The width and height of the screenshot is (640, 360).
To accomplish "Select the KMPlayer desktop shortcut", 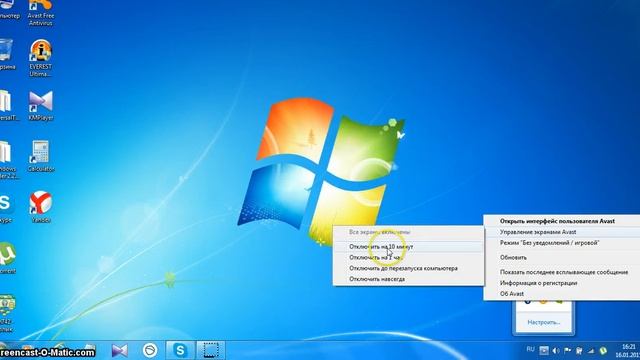I will [41, 105].
